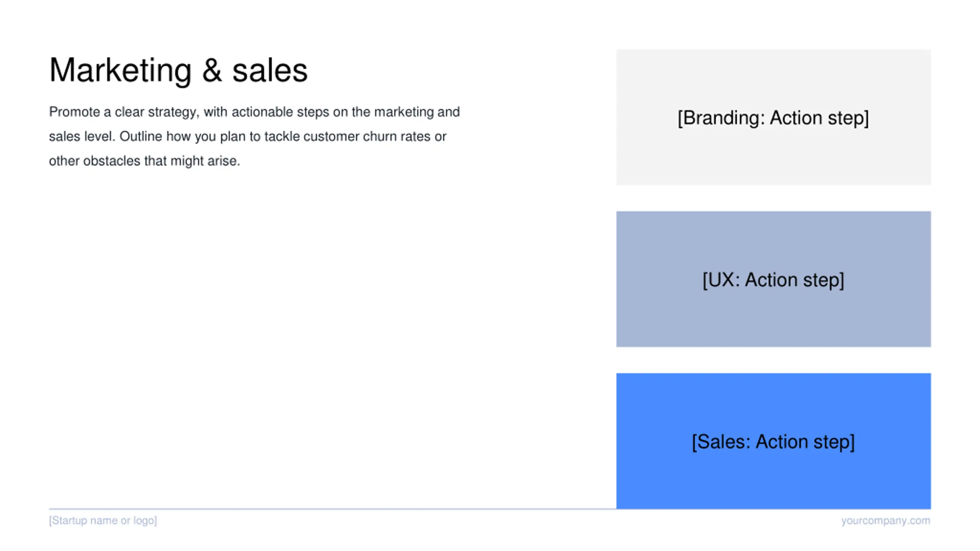
Task: Click the "[Sales: Action step]" text label
Action: tap(773, 442)
